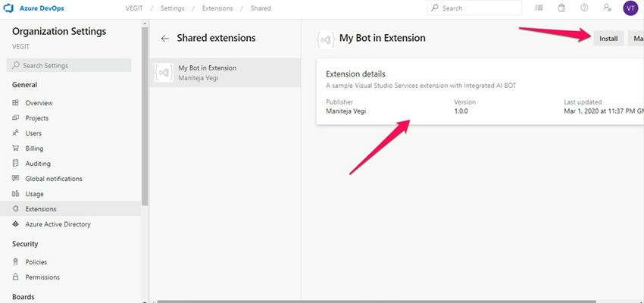Open Projects settings page
Viewport: 644px width, 303px height.
point(36,118)
